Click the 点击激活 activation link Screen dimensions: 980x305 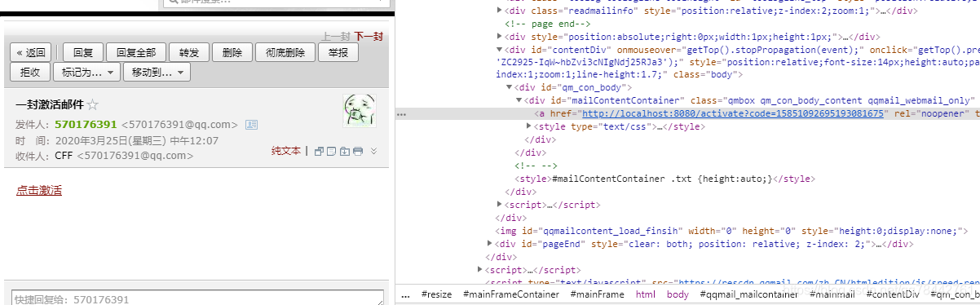(39, 190)
